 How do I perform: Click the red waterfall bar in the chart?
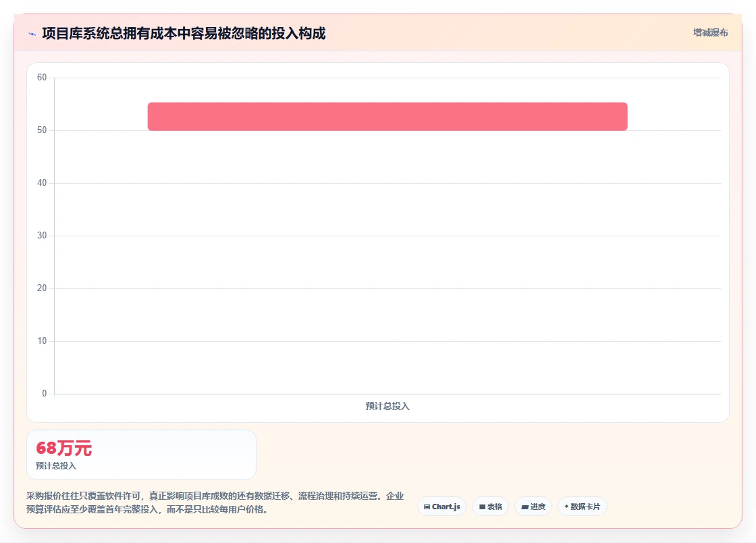click(x=387, y=116)
